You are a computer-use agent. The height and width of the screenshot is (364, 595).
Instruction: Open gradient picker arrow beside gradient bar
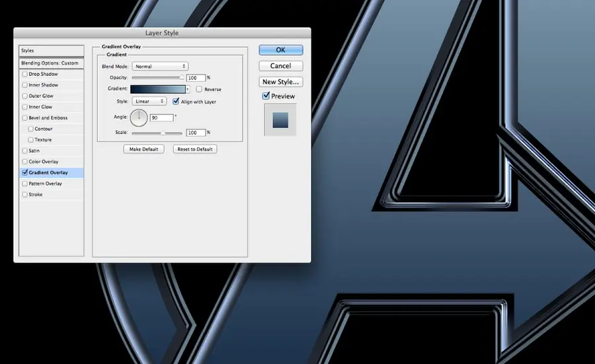pyautogui.click(x=188, y=89)
